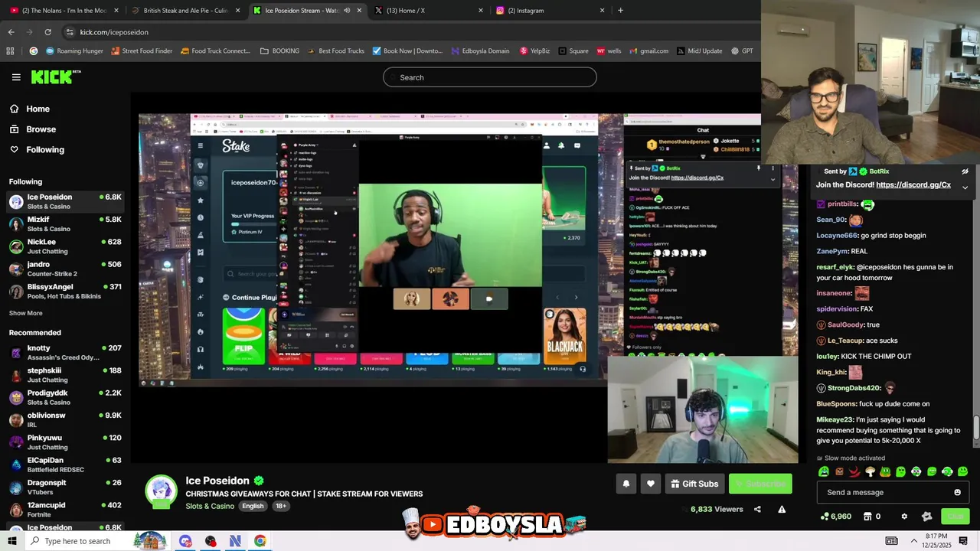Share the stream via share icon
This screenshot has height=551, width=980.
(757, 509)
